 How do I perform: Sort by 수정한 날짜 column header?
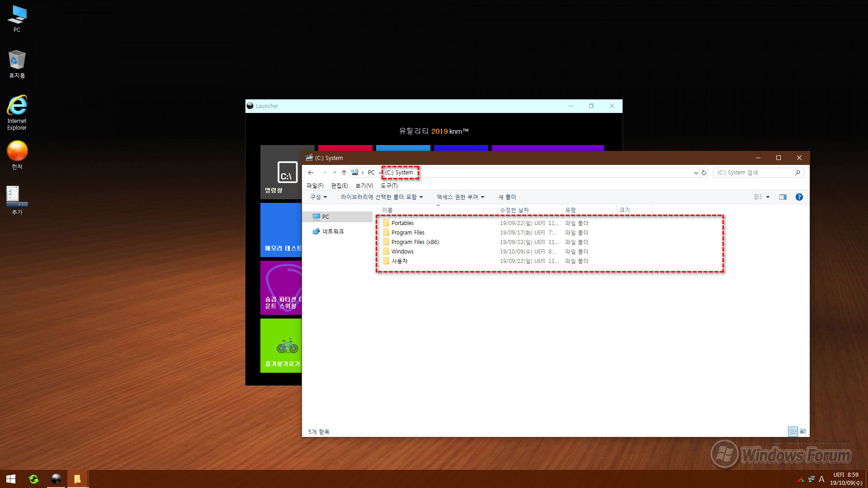(529, 210)
